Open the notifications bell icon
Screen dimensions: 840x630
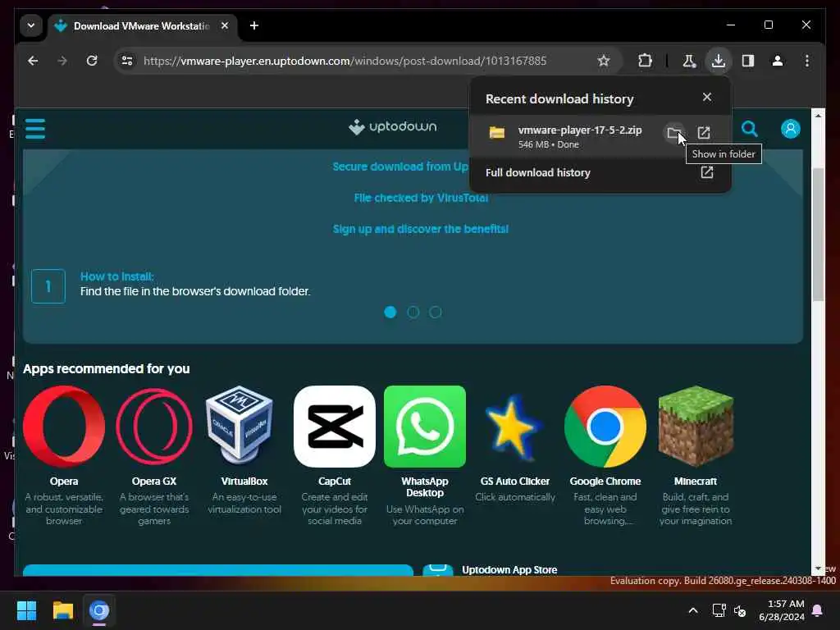pos(818,610)
